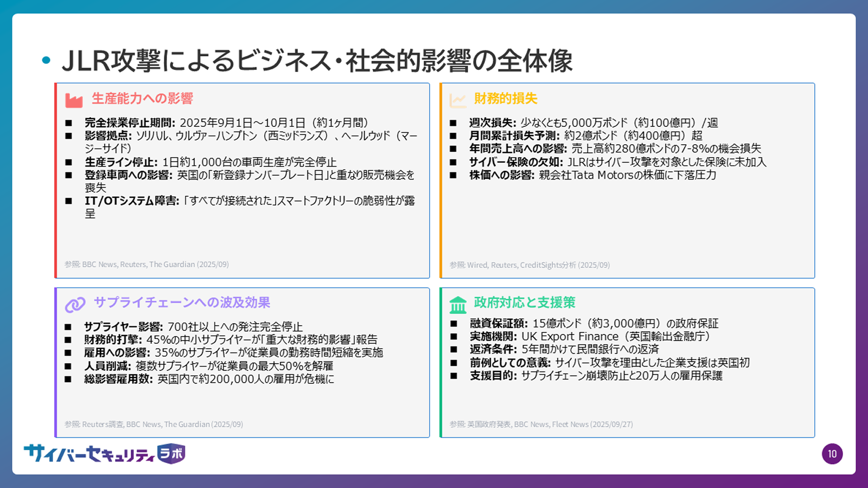The width and height of the screenshot is (868, 488).
Task: Click the line starting "株価への影響:"
Action: 593,175
